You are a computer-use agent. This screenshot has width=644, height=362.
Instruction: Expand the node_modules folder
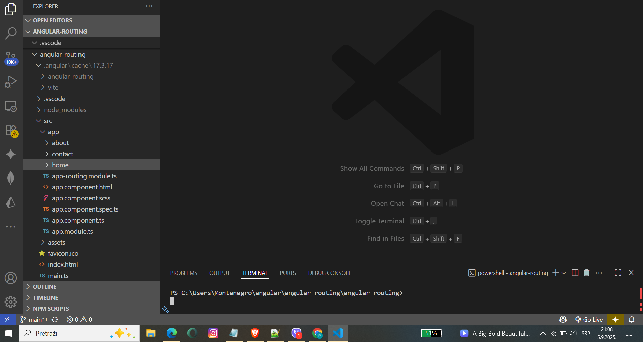click(92, 110)
